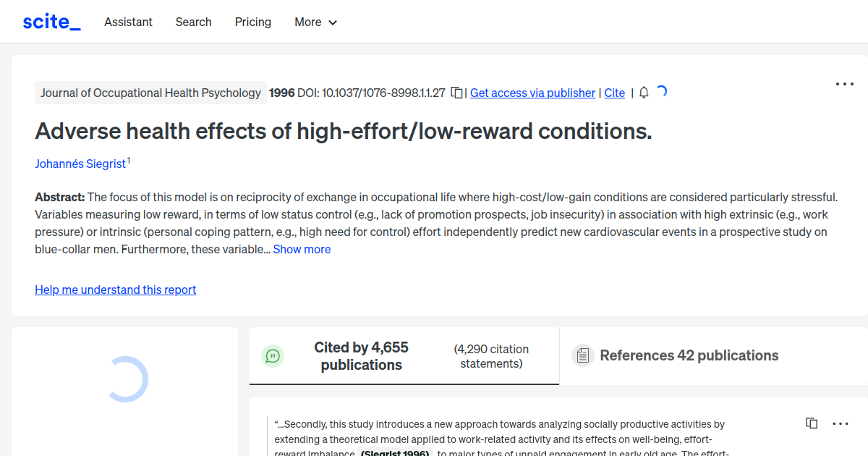The image size is (868, 456).
Task: Copy the citation statement with the copy icon
Action: pos(812,423)
